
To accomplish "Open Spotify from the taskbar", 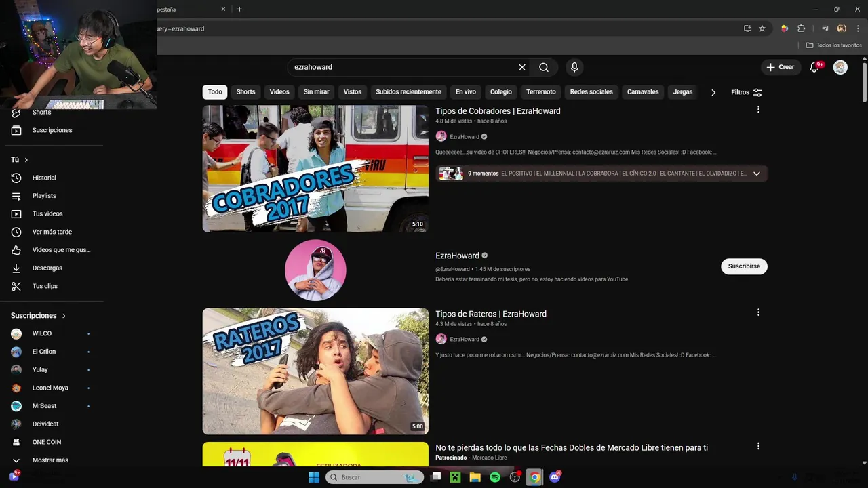I will pos(495,477).
